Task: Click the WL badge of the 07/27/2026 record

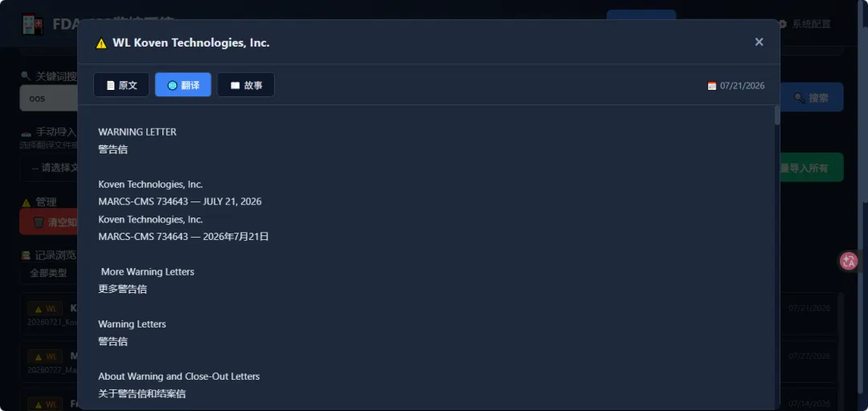Action: click(x=45, y=356)
